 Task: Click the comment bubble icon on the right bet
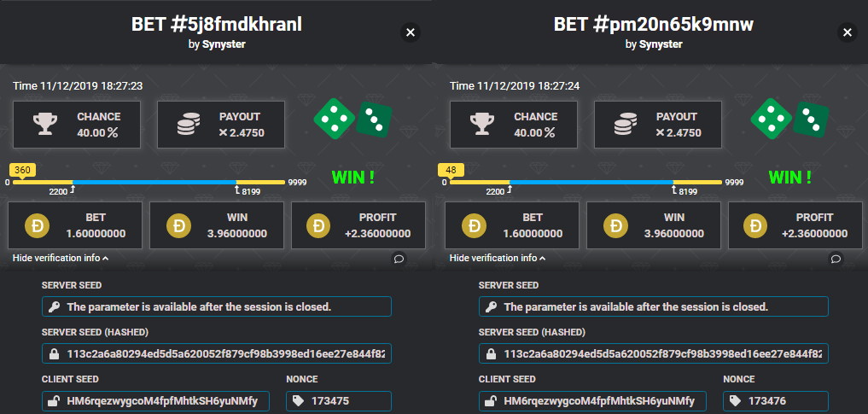coord(836,258)
